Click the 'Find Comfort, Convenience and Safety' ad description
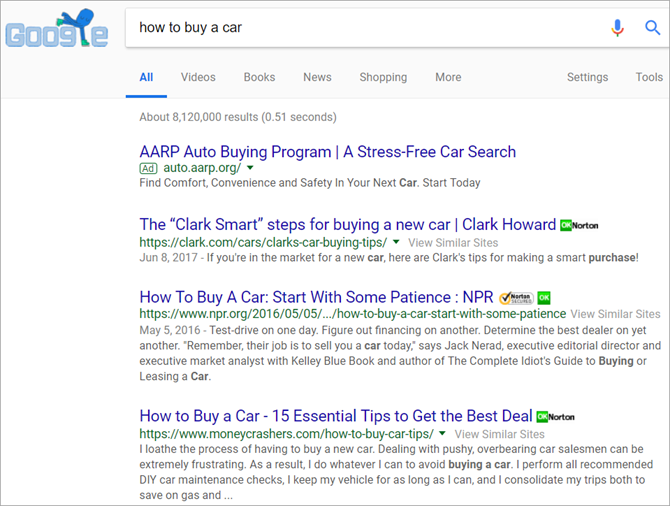 click(x=310, y=183)
